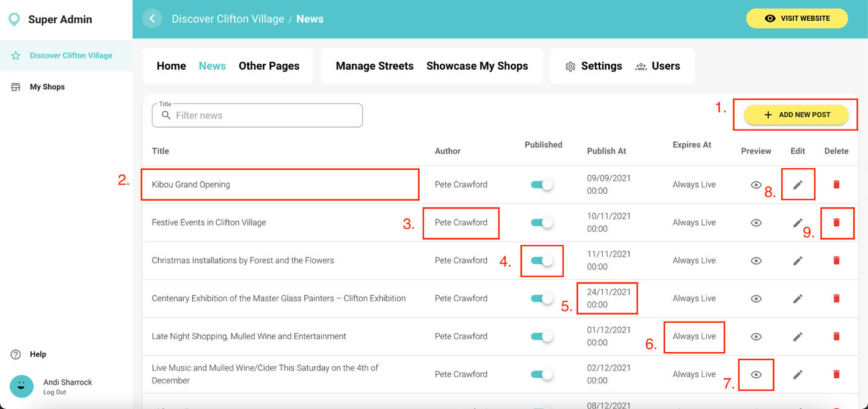Open Help from the question mark icon
868x409 pixels.
(16, 355)
